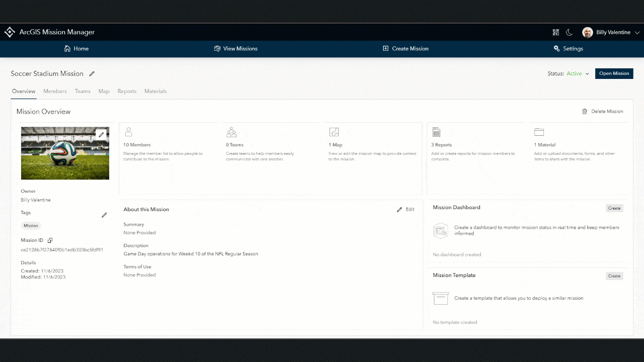This screenshot has height=362, width=644.
Task: Click the Mission ID value ce2128b7f27840f0b1edb303bc5fdf91
Action: pyautogui.click(x=62, y=250)
